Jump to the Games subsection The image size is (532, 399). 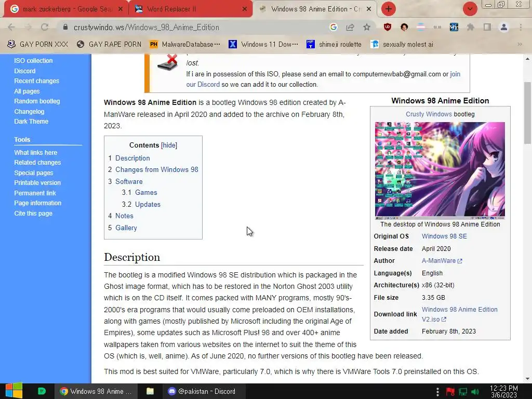(x=146, y=192)
